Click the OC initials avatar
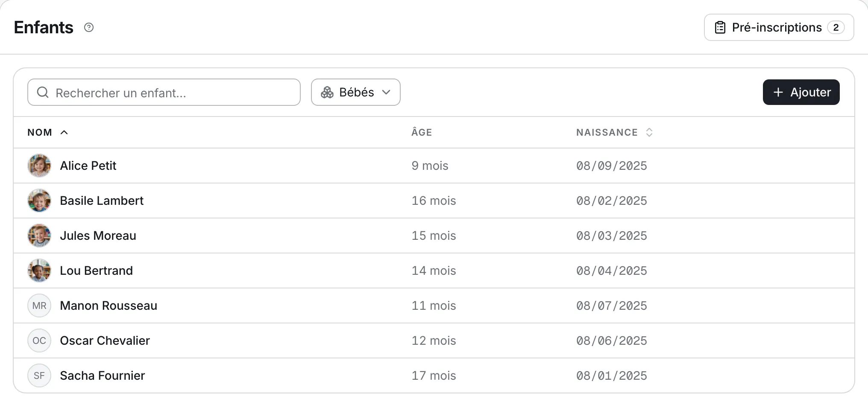Screen dimensions: 868x419 tap(39, 340)
